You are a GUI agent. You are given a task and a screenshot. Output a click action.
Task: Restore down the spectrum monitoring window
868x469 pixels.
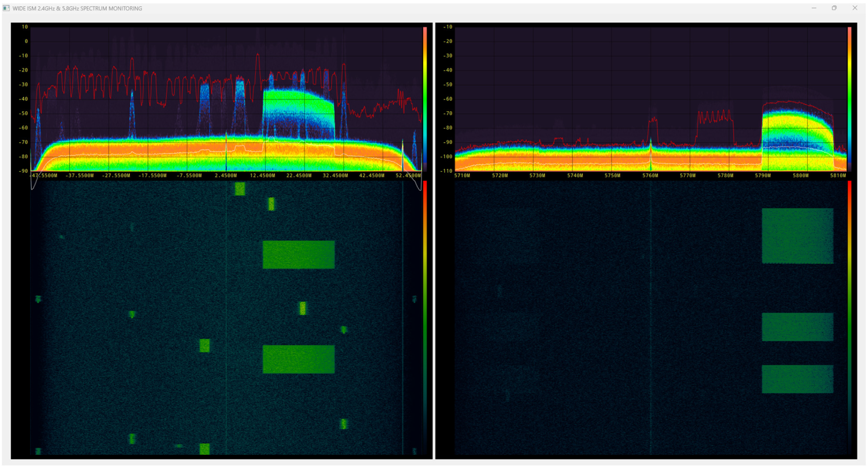pyautogui.click(x=834, y=8)
